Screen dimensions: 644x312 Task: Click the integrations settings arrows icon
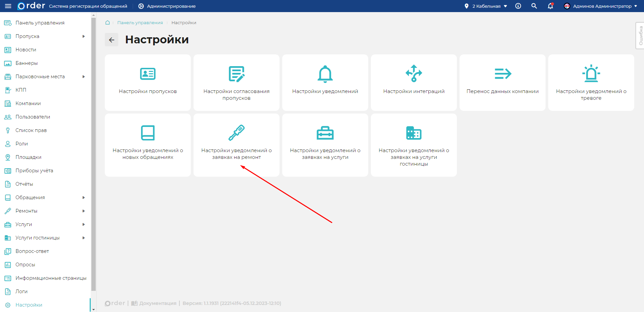pyautogui.click(x=414, y=74)
